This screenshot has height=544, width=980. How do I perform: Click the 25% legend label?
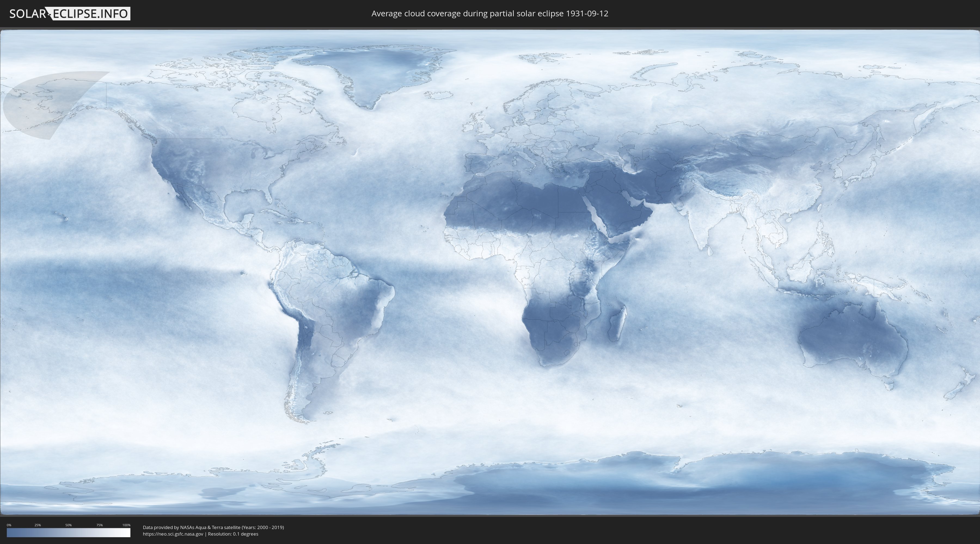38,525
